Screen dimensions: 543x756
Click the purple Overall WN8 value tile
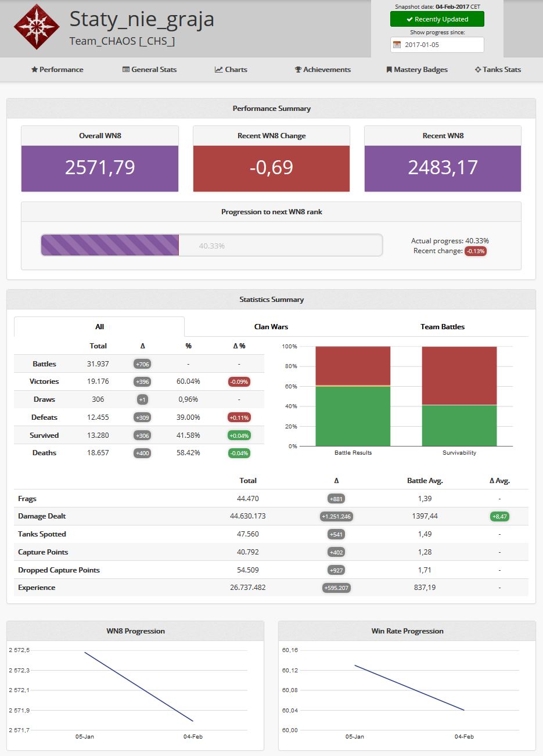(x=100, y=168)
